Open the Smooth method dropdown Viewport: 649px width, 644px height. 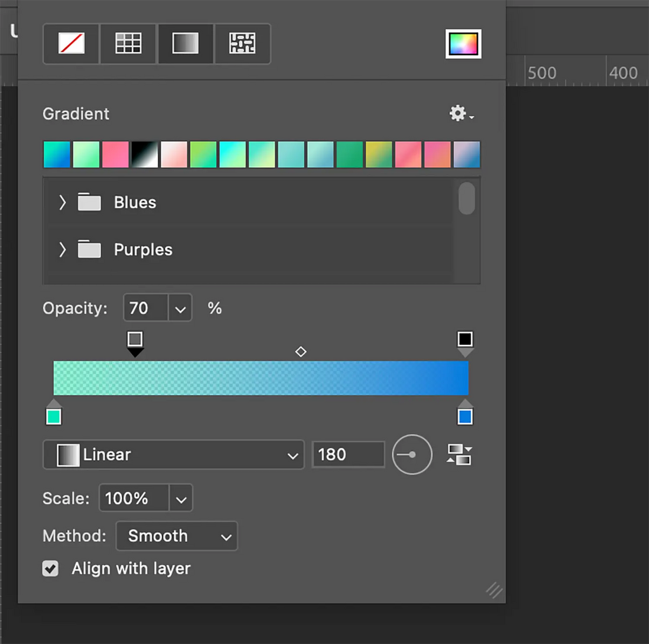click(177, 536)
